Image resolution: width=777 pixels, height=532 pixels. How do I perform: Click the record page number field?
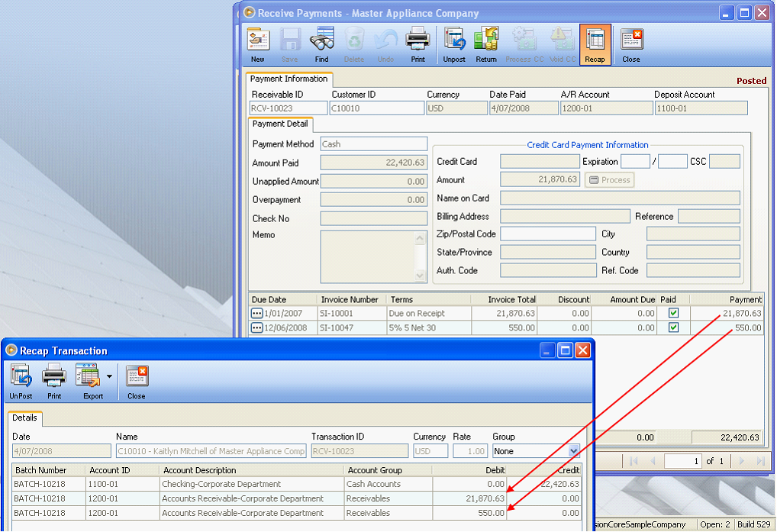(x=683, y=461)
